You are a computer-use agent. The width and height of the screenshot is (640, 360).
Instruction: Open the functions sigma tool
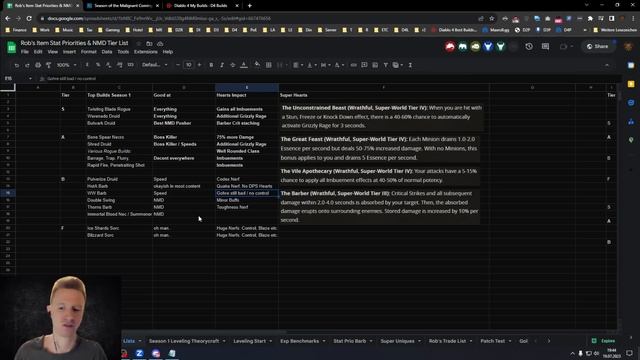(410, 65)
